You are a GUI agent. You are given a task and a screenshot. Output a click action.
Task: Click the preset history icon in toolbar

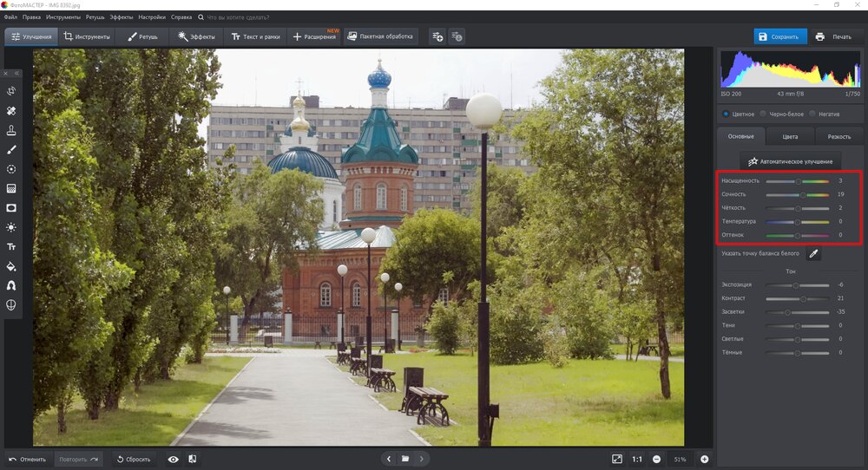pos(457,36)
